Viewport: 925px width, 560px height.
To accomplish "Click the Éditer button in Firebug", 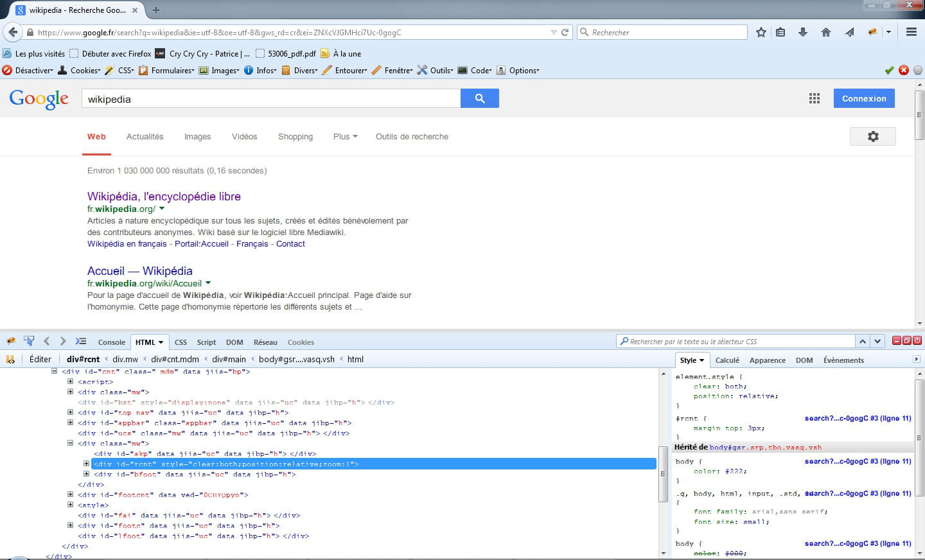I will point(40,360).
